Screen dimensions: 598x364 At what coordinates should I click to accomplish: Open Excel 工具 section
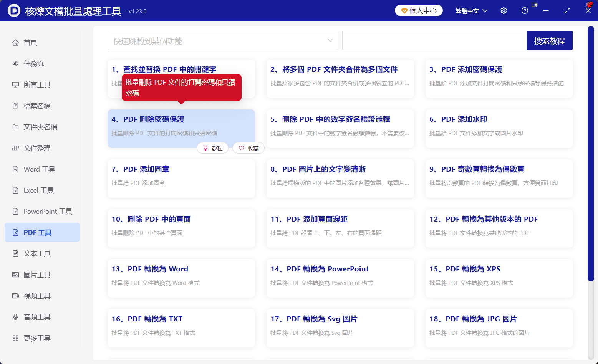coord(42,190)
